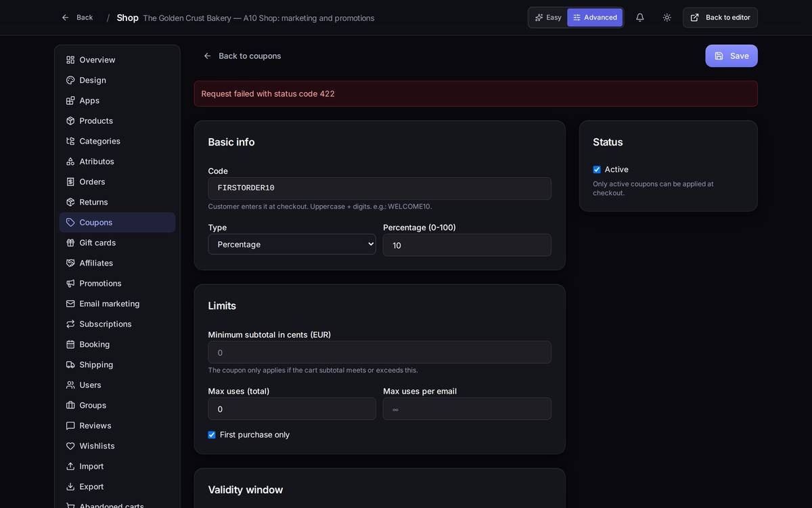Switch to Easy mode
This screenshot has width=812, height=508.
548,18
